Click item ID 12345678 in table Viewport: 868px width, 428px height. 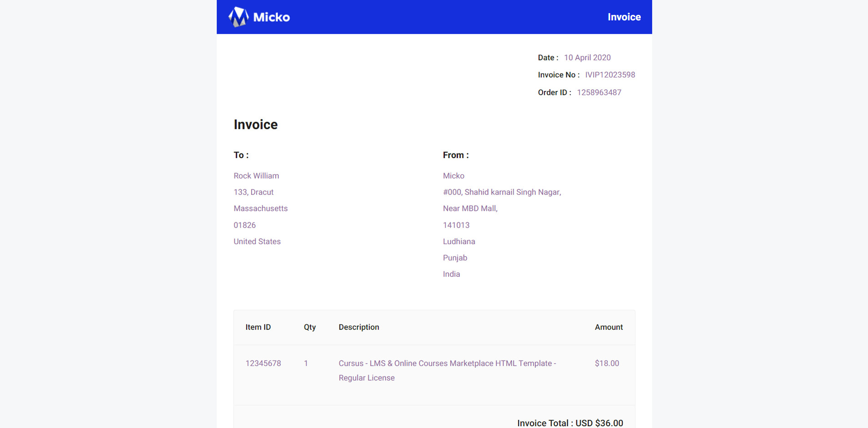pos(263,364)
